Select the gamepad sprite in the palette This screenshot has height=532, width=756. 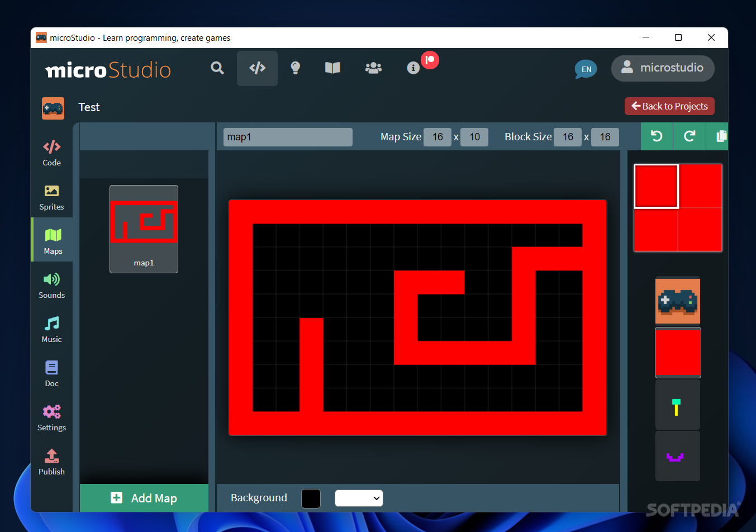tap(678, 301)
